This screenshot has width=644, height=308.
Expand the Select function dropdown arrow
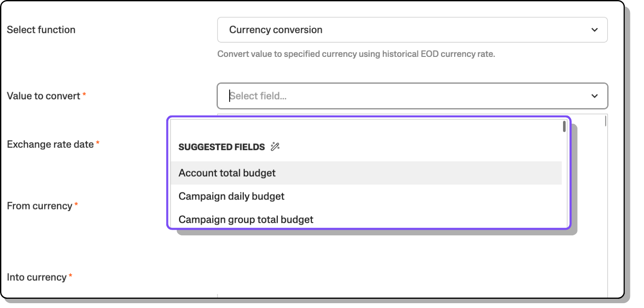pos(594,30)
